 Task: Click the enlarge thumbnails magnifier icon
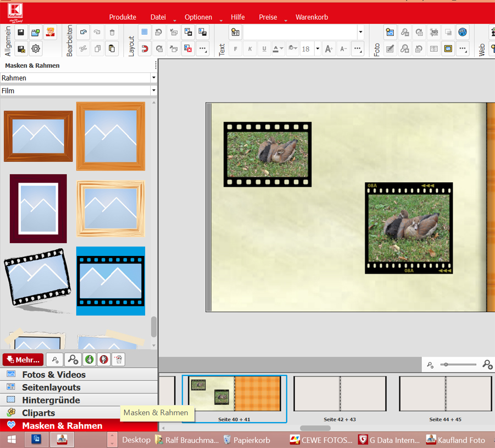(71, 359)
